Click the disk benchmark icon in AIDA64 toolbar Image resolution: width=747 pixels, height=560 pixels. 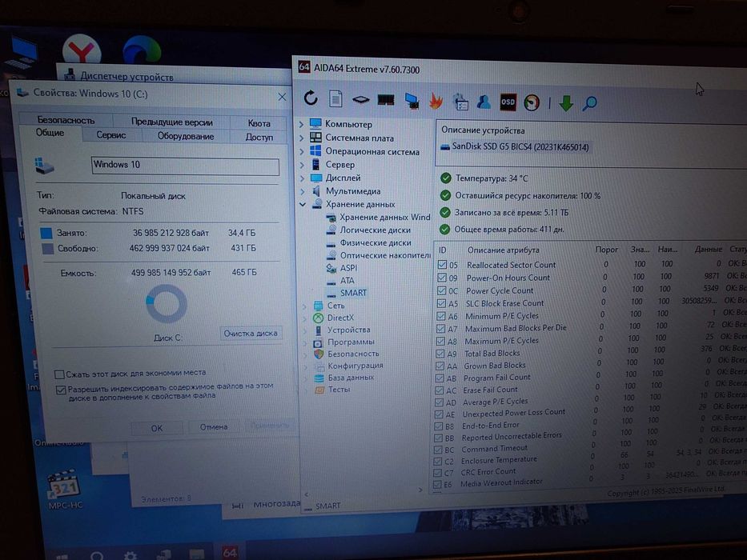[360, 99]
